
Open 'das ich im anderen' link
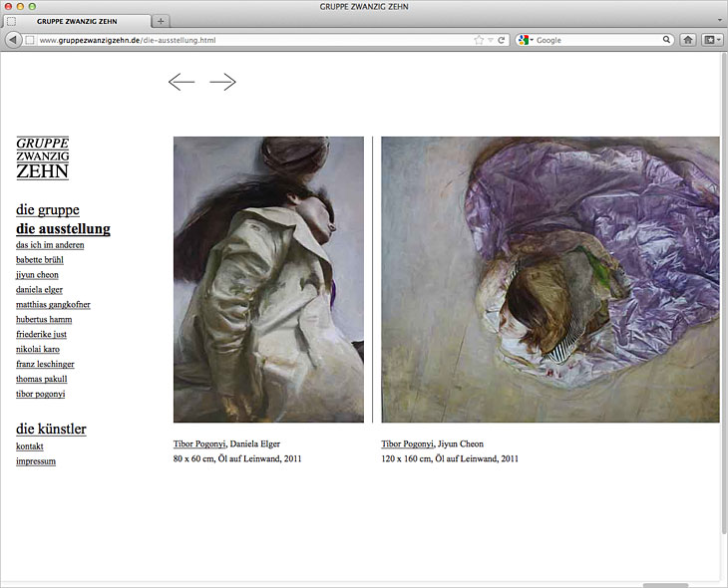50,245
